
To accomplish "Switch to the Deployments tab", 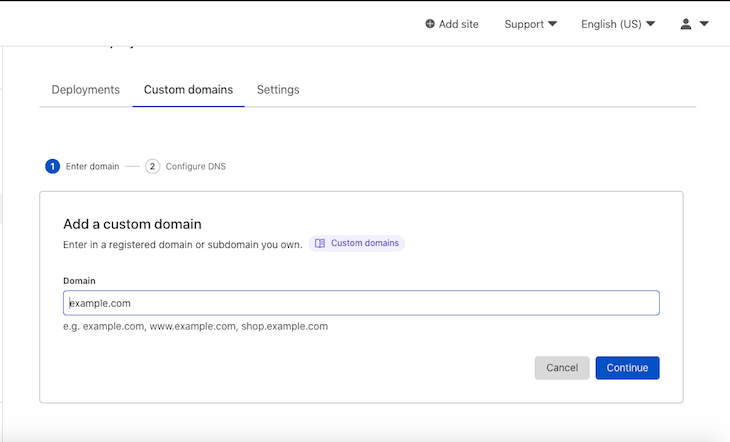I will [x=86, y=89].
